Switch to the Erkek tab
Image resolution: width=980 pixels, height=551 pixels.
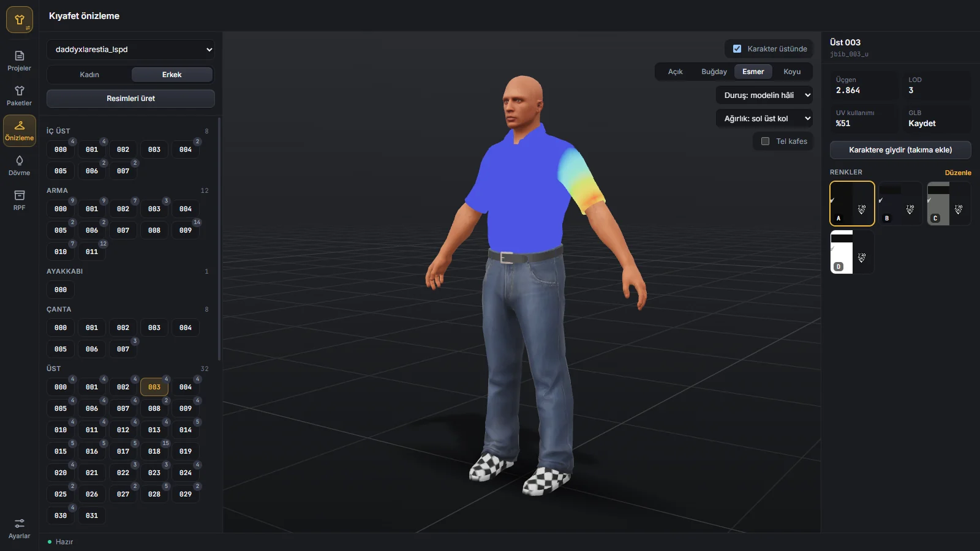[172, 75]
